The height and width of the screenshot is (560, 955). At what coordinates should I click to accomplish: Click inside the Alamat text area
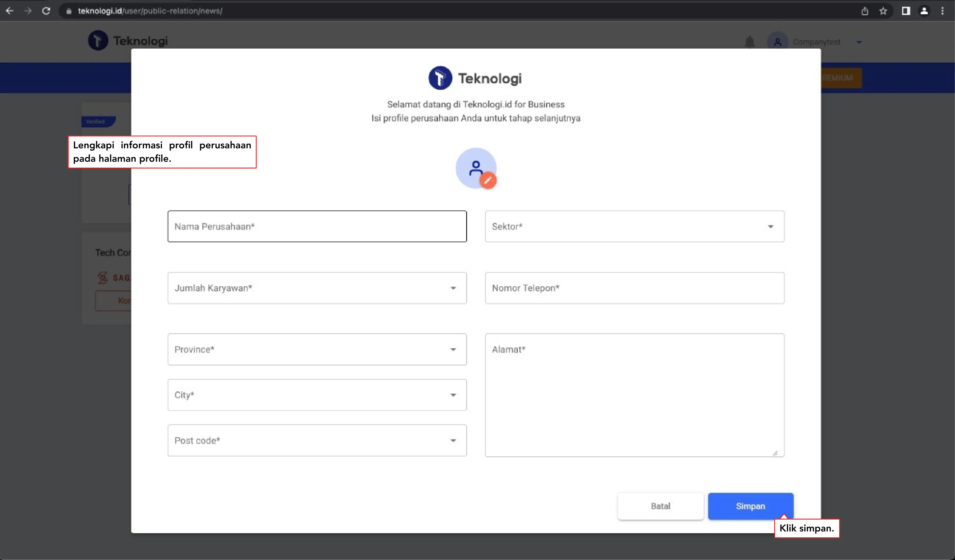coord(634,395)
